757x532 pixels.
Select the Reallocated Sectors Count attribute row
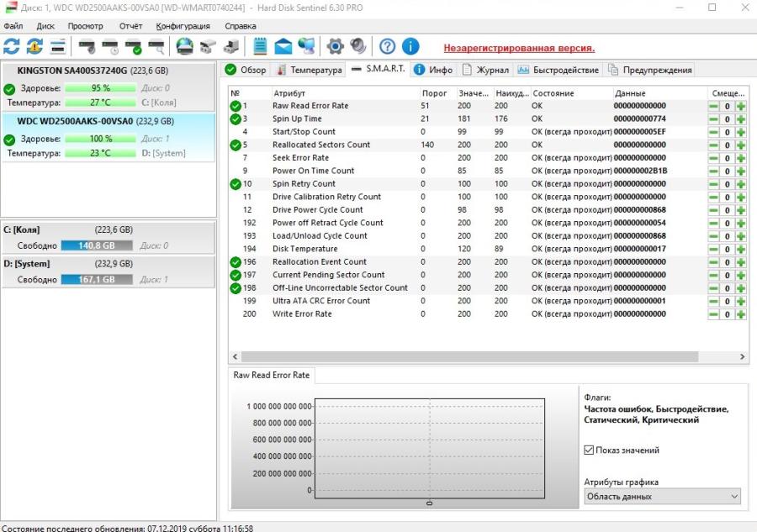[320, 145]
